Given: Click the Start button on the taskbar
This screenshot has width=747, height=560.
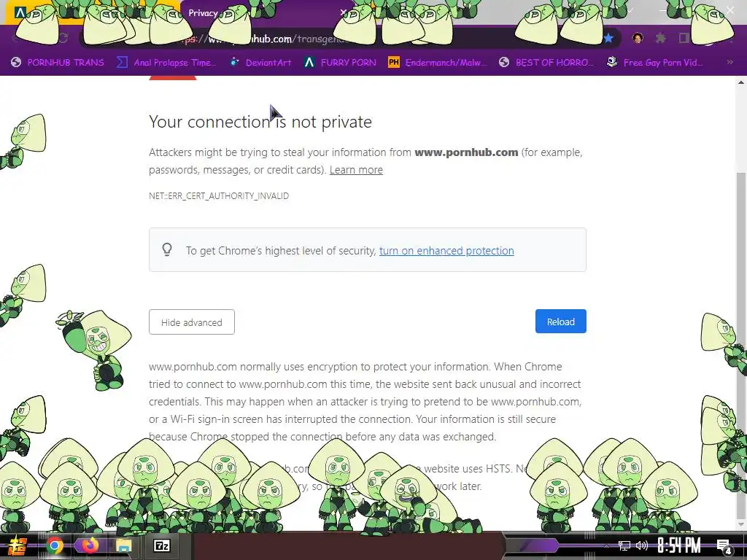Looking at the screenshot, I should (x=18, y=545).
